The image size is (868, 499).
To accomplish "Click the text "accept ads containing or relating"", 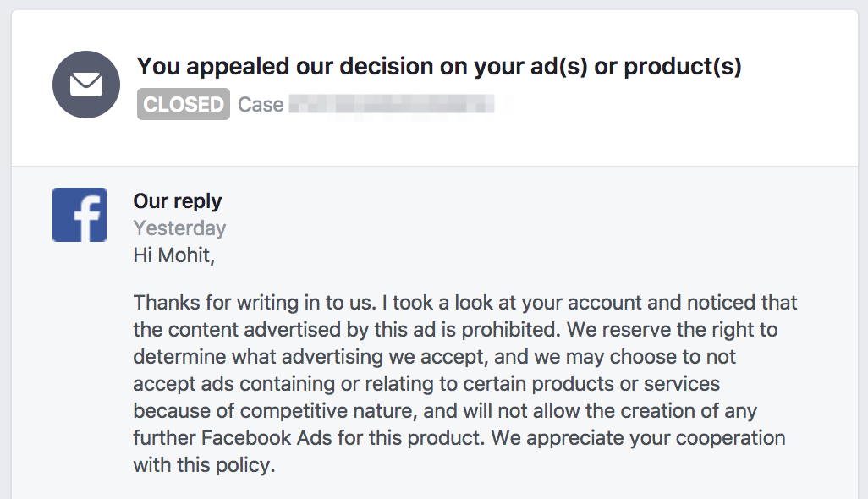I will tap(277, 383).
